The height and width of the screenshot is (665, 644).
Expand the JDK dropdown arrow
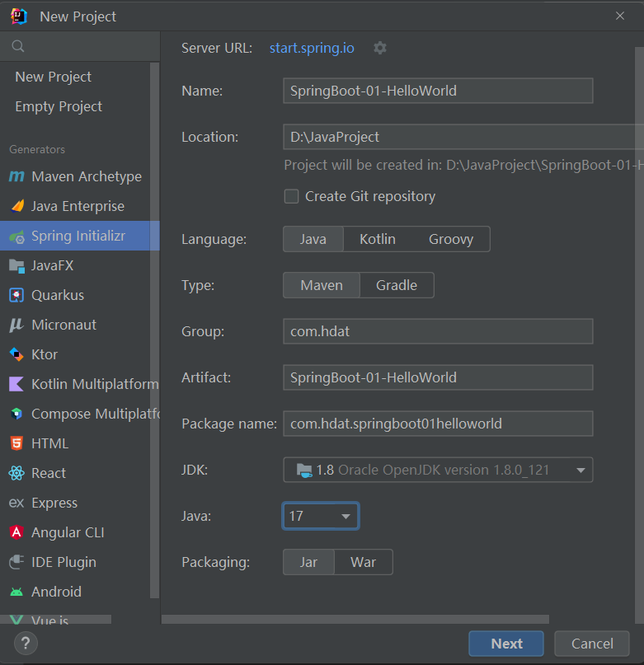(x=581, y=471)
